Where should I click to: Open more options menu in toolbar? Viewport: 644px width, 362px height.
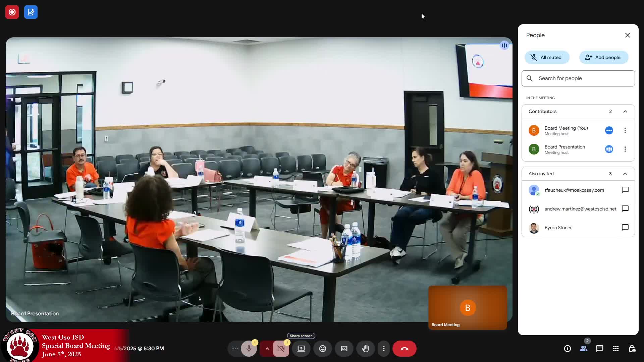click(x=384, y=349)
